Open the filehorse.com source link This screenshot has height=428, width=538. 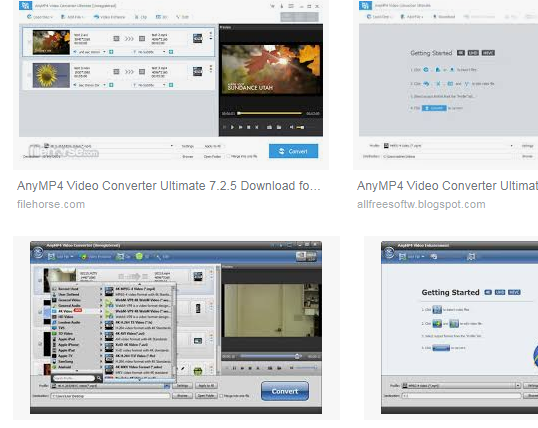pyautogui.click(x=51, y=204)
